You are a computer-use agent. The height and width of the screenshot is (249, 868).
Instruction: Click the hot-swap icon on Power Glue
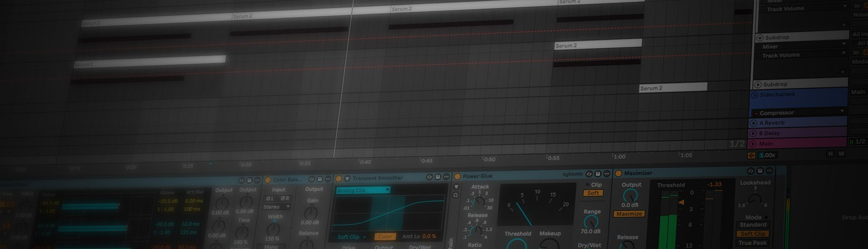click(x=589, y=174)
